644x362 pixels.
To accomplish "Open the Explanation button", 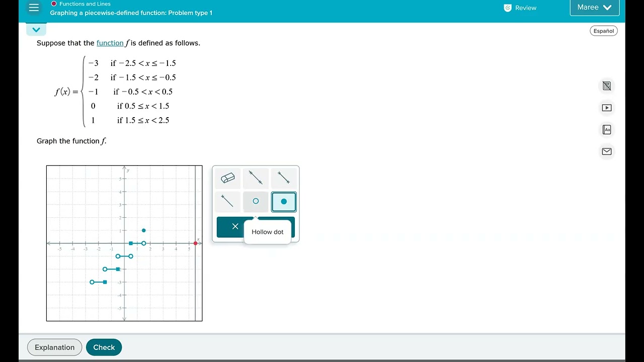I will coord(55,347).
